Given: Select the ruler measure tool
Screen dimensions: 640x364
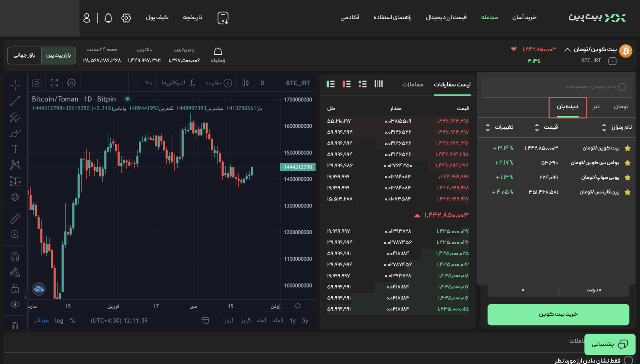Looking at the screenshot, I should tap(15, 219).
